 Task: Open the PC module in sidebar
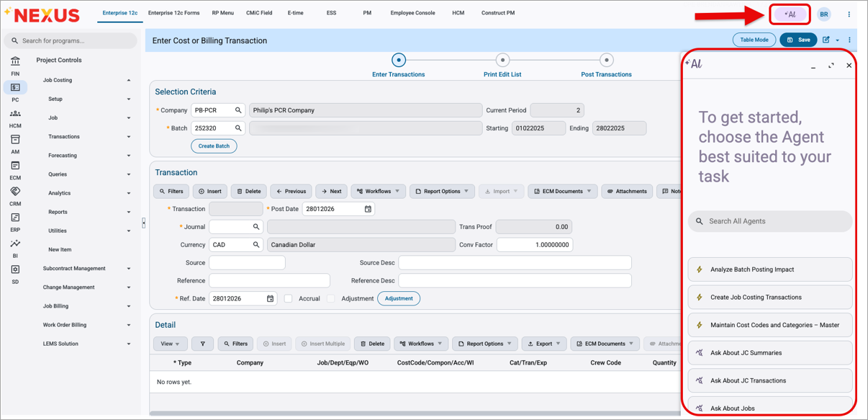15,92
